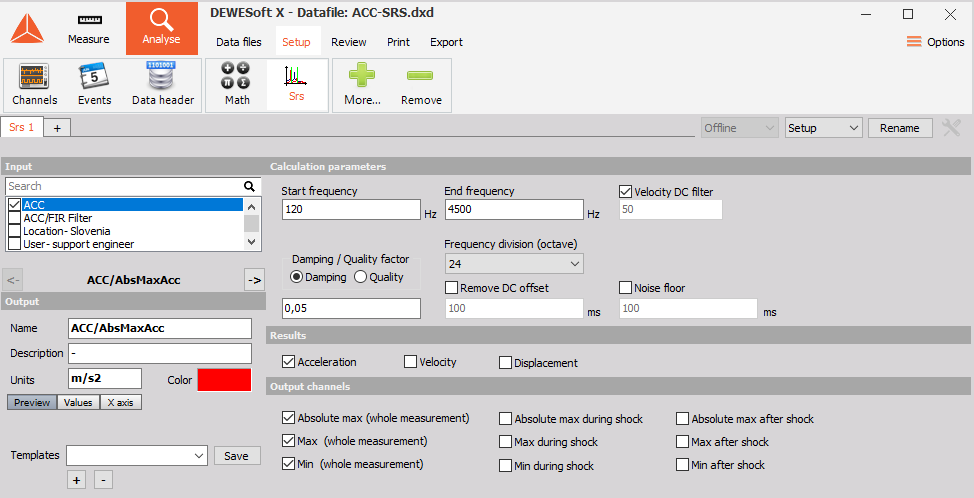Toggle the Velocity DC filter checkbox

click(626, 192)
